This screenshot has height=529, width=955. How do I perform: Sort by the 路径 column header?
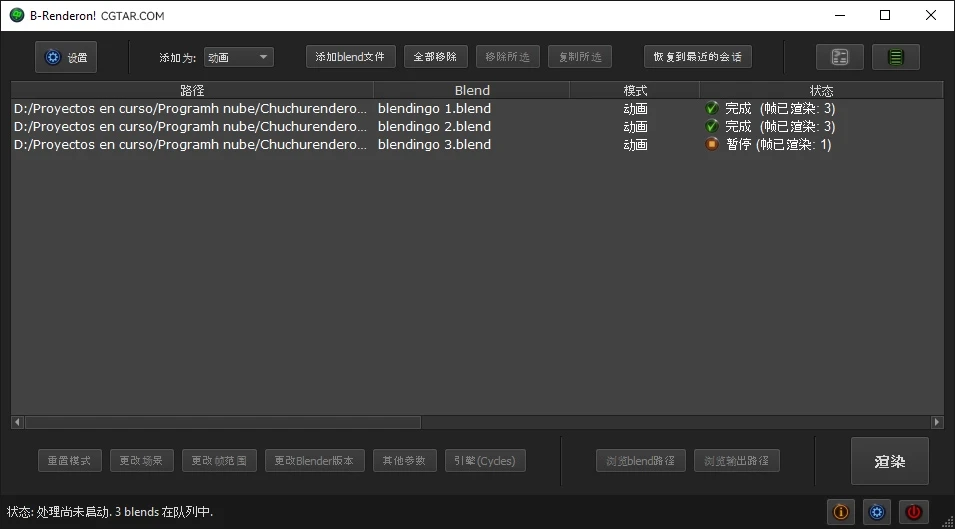pos(192,90)
